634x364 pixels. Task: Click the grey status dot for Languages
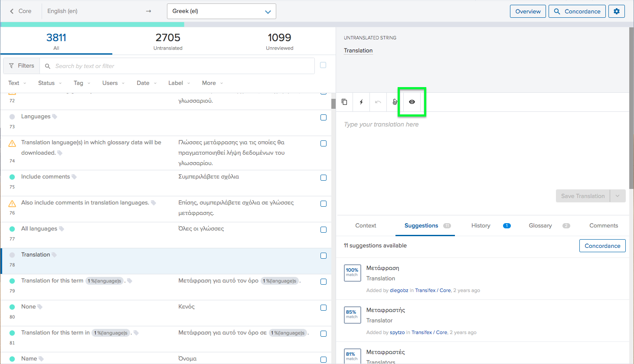coord(12,117)
